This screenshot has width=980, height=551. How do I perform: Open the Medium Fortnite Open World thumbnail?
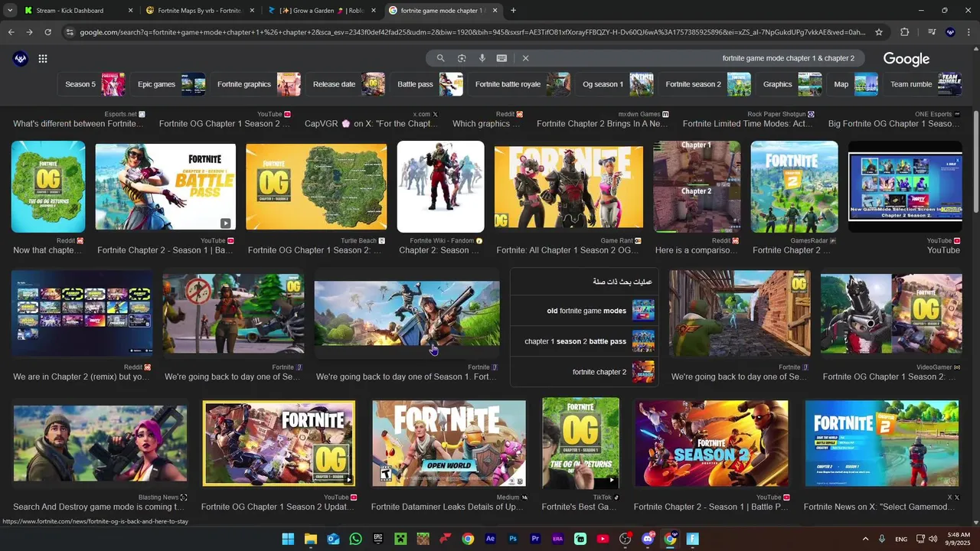click(449, 443)
